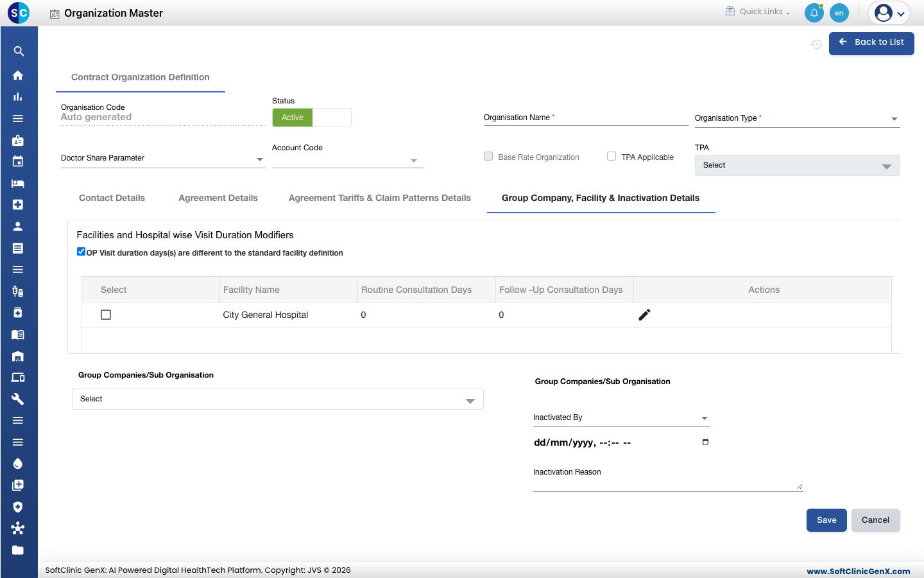Open the devices laptop-phone icon

(x=18, y=378)
